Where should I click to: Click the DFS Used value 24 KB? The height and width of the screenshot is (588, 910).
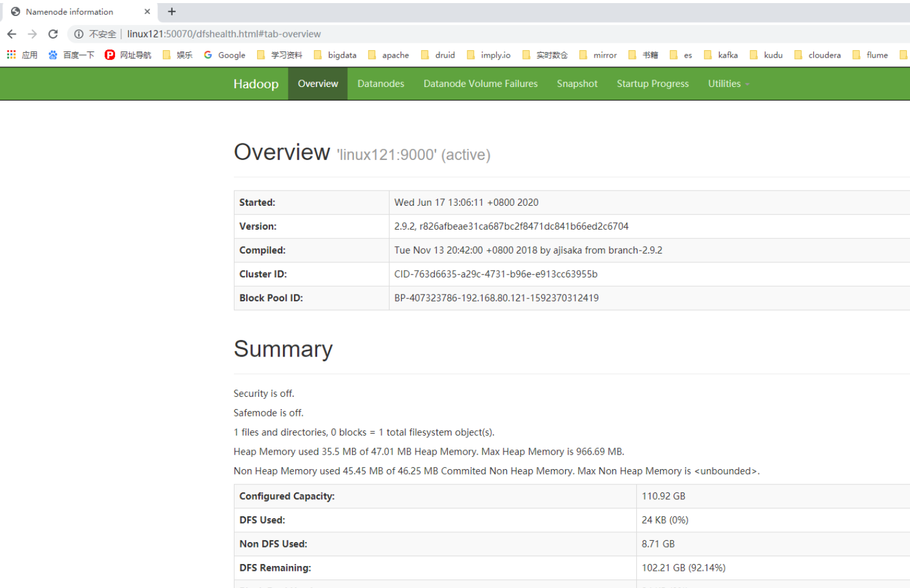[665, 520]
